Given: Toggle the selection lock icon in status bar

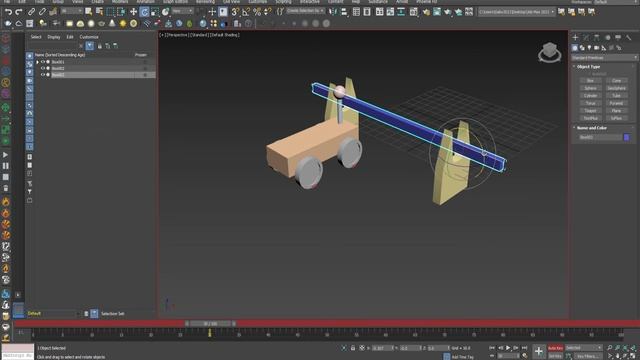Looking at the screenshot, I should (x=353, y=348).
